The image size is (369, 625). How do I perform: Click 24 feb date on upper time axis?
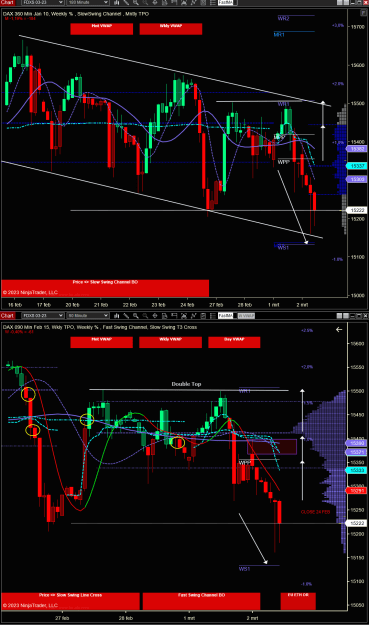187,305
